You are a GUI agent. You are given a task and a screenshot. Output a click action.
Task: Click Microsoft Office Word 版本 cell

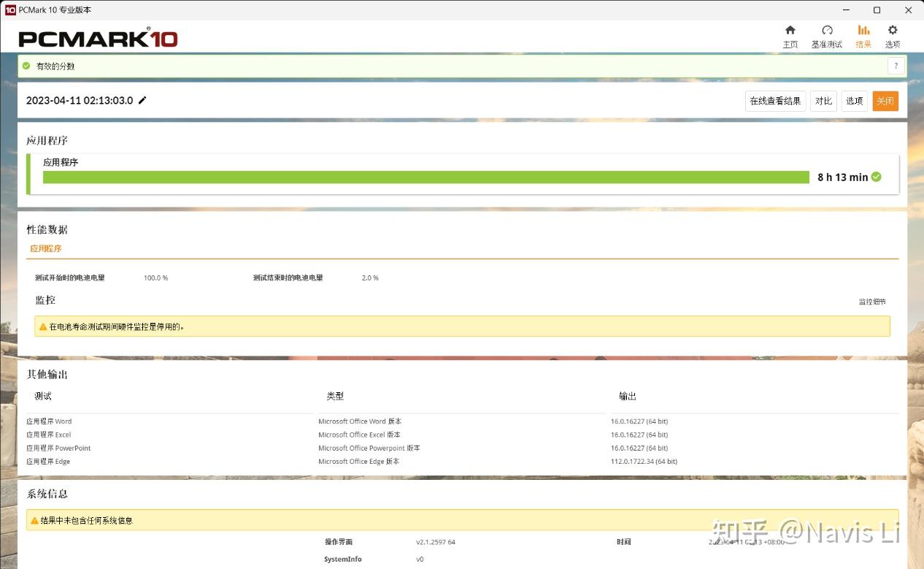[x=360, y=421]
